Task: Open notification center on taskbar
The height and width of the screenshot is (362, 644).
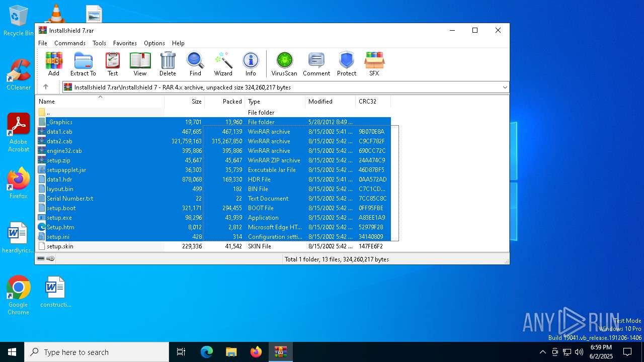Action: 627,352
